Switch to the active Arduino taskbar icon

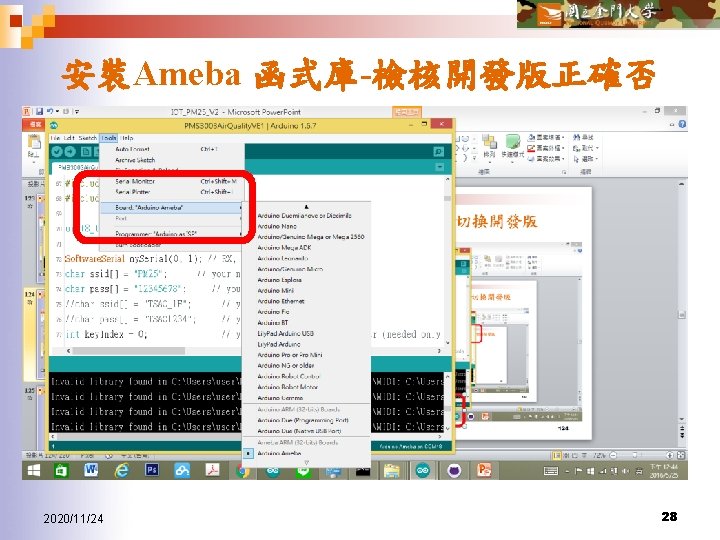click(423, 471)
